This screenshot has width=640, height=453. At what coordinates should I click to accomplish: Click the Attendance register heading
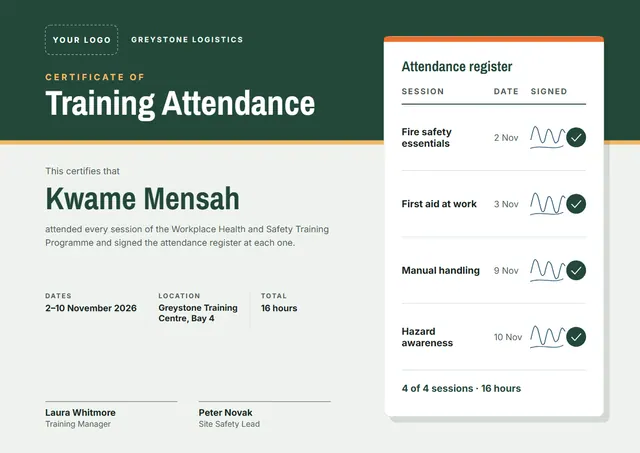(457, 67)
